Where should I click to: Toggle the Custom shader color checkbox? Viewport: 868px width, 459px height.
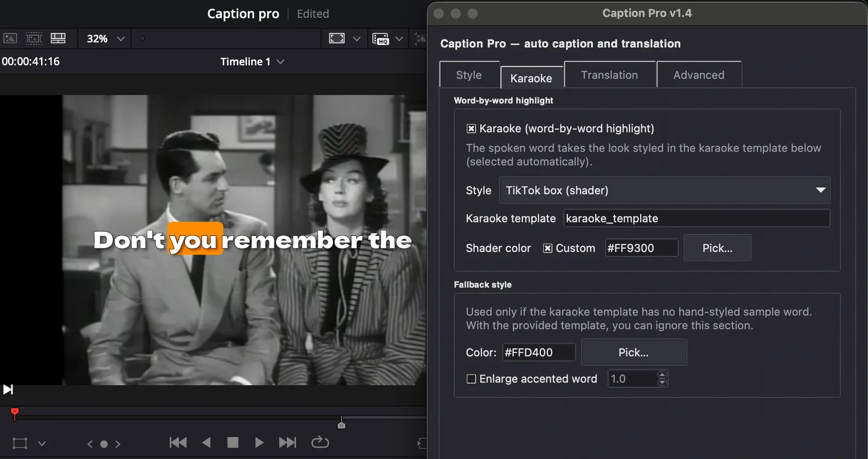coord(548,248)
